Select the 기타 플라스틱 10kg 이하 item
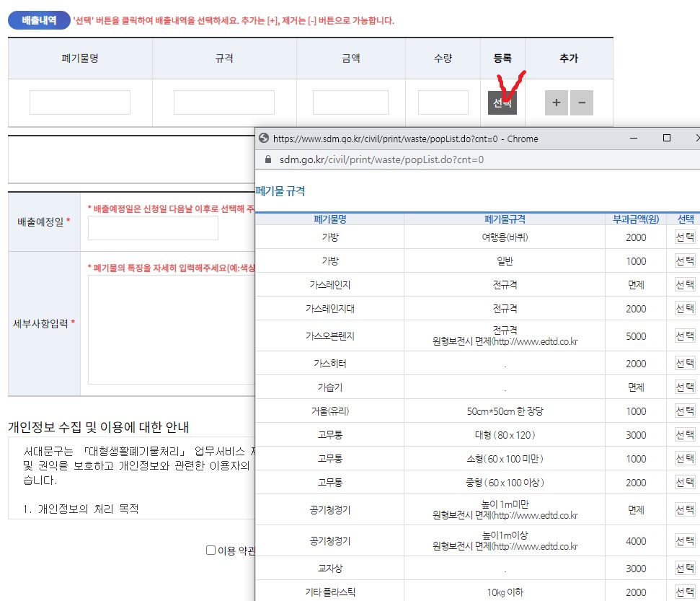700x601 pixels. 685,592
